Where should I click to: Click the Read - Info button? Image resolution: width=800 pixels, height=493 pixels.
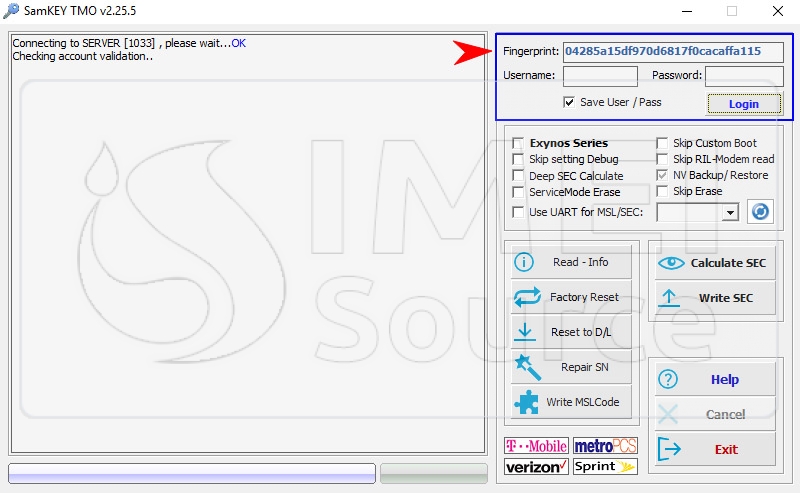pyautogui.click(x=572, y=262)
